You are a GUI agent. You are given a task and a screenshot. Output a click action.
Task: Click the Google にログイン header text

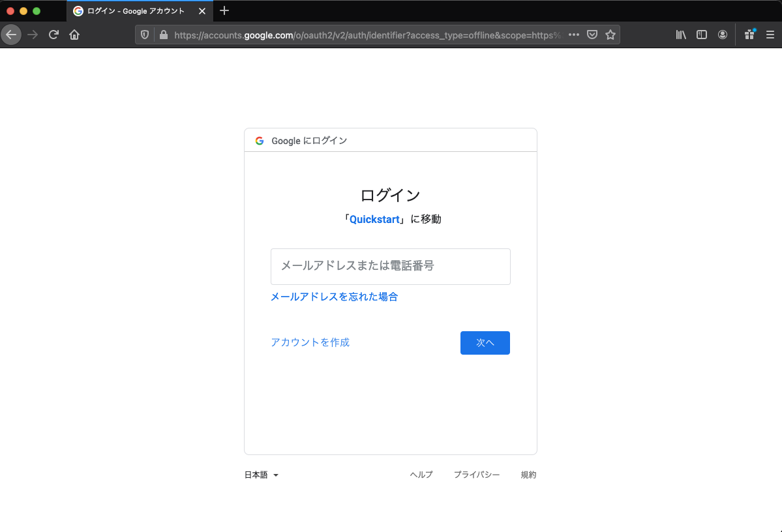(x=309, y=141)
